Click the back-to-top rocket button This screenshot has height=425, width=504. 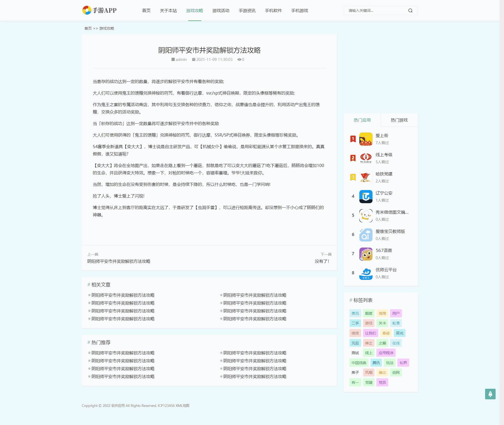click(490, 394)
